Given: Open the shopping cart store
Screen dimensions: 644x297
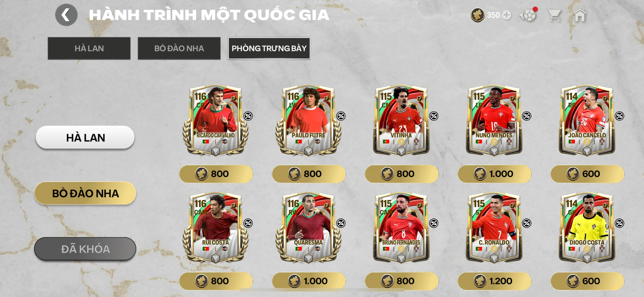Looking at the screenshot, I should (554, 15).
